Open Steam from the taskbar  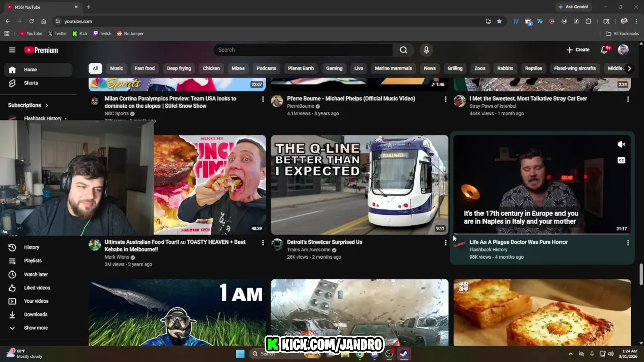coord(404,354)
